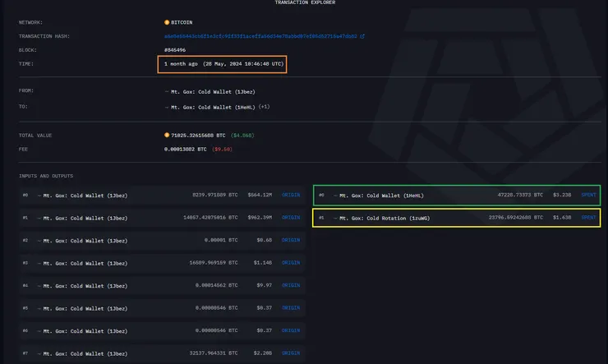Open the transaction hash link
The width and height of the screenshot is (608, 364).
(260, 36)
